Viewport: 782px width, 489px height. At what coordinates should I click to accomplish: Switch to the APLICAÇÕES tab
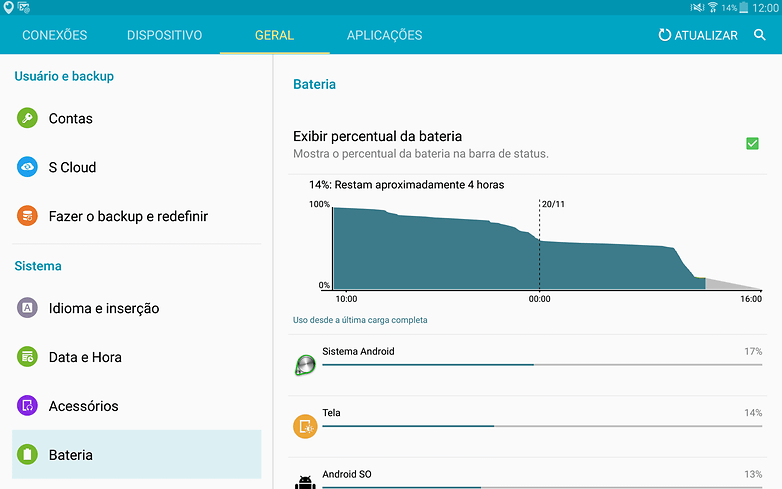pos(385,35)
